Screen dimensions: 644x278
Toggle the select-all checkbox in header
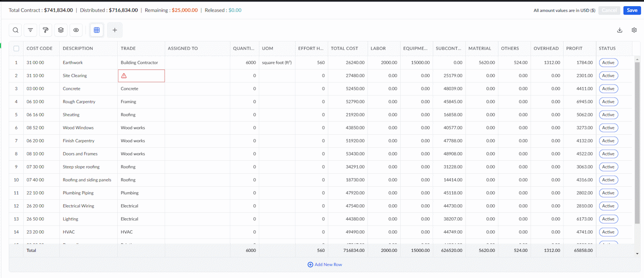[16, 48]
